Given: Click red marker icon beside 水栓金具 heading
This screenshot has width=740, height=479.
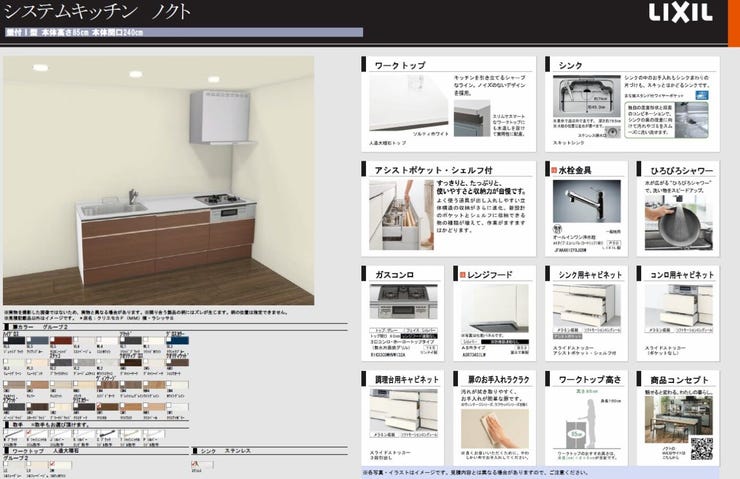Looking at the screenshot, I should (553, 171).
